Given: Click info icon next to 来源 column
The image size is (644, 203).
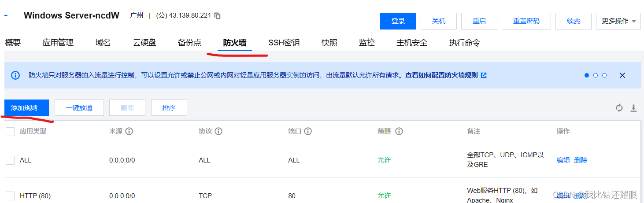Looking at the screenshot, I should pyautogui.click(x=129, y=131).
